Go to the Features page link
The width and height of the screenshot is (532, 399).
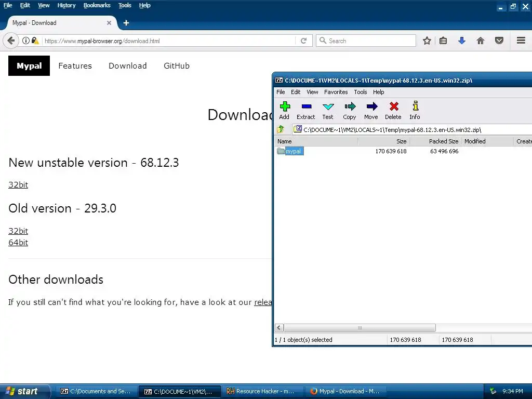pyautogui.click(x=75, y=66)
